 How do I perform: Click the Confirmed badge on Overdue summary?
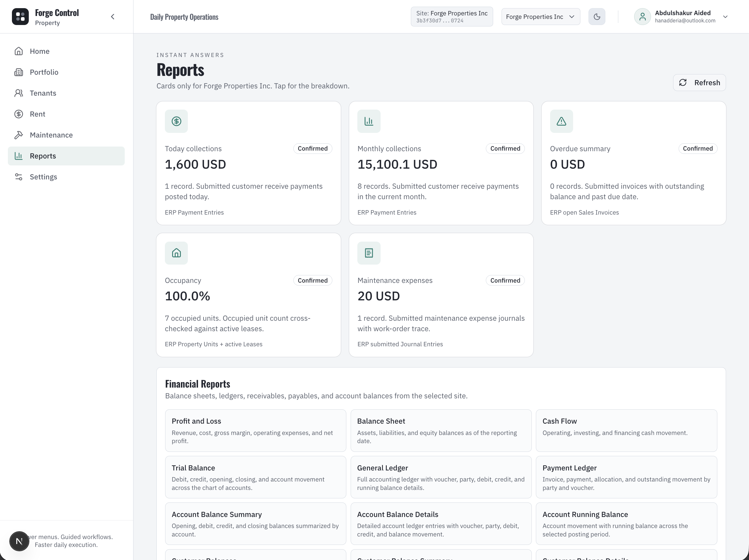click(698, 149)
